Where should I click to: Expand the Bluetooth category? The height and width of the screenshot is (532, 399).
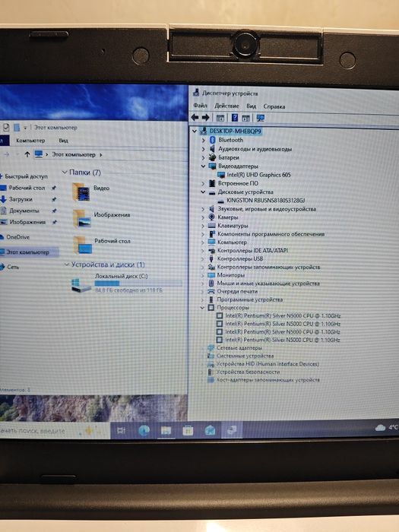coord(203,140)
